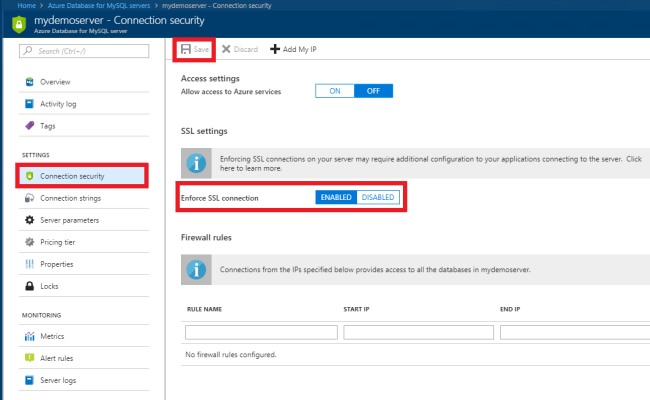Screen dimensions: 650x400
Task: Click the RULE NAME input field
Action: point(261,332)
